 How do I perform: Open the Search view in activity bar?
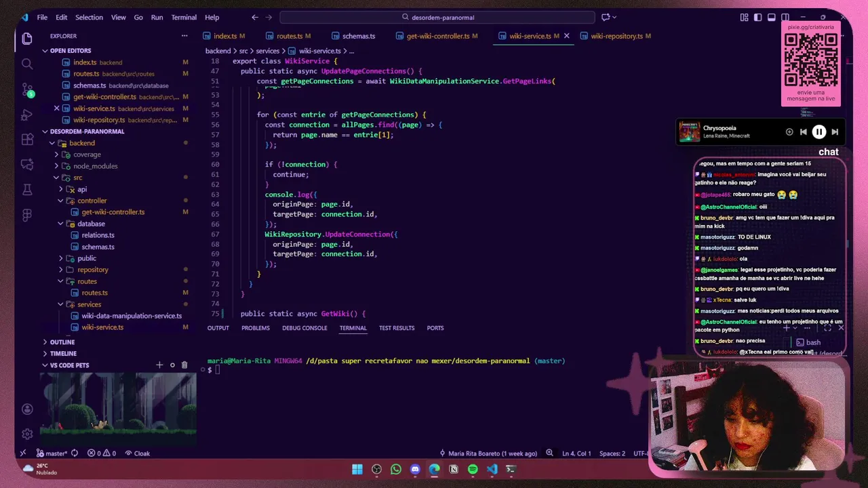coord(27,64)
